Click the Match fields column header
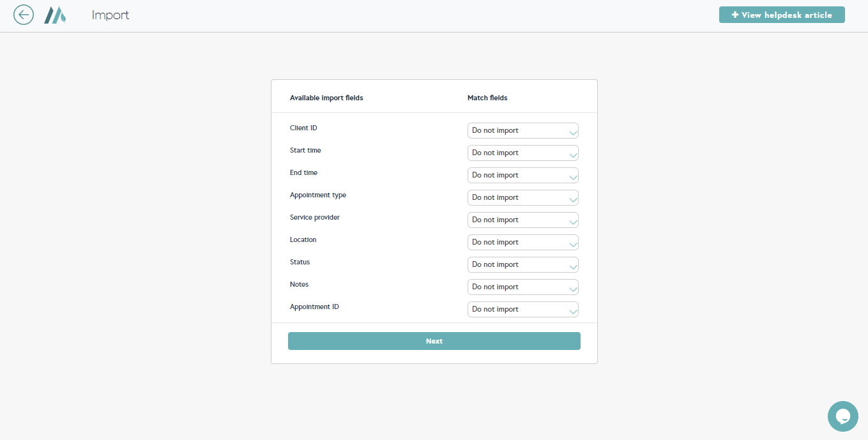868x440 pixels. 487,98
